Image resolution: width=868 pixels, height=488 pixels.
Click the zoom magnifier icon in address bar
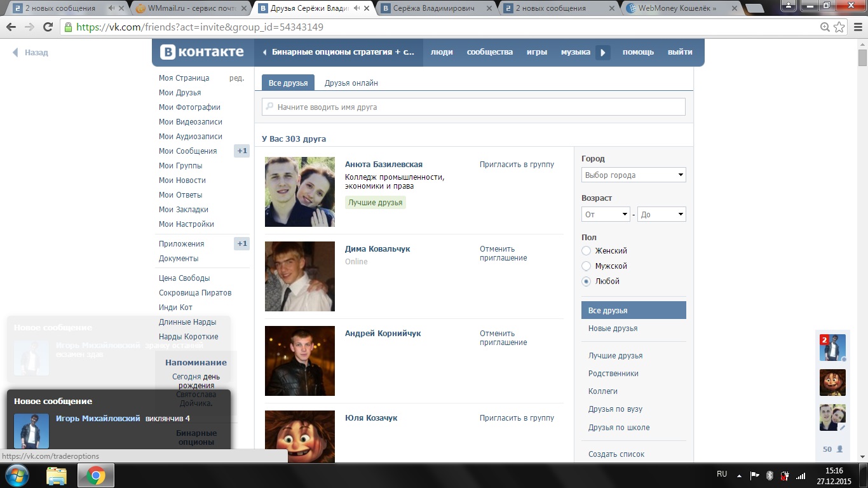(825, 27)
